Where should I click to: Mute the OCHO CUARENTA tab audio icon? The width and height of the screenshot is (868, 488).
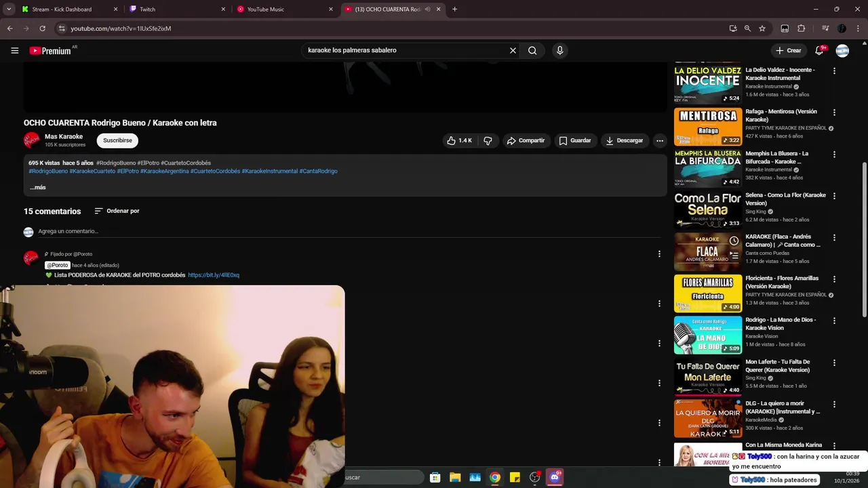point(427,9)
